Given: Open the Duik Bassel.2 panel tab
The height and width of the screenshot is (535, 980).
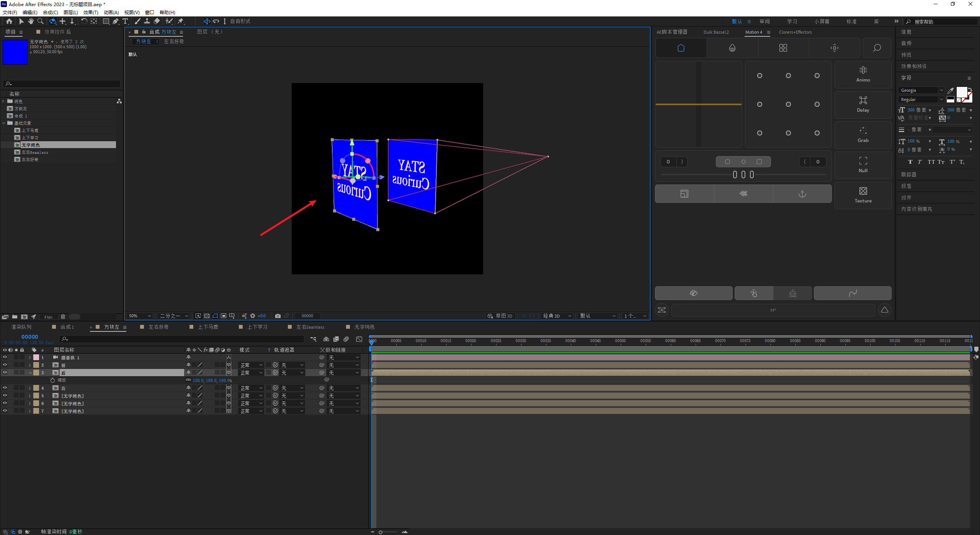Looking at the screenshot, I should coord(716,32).
